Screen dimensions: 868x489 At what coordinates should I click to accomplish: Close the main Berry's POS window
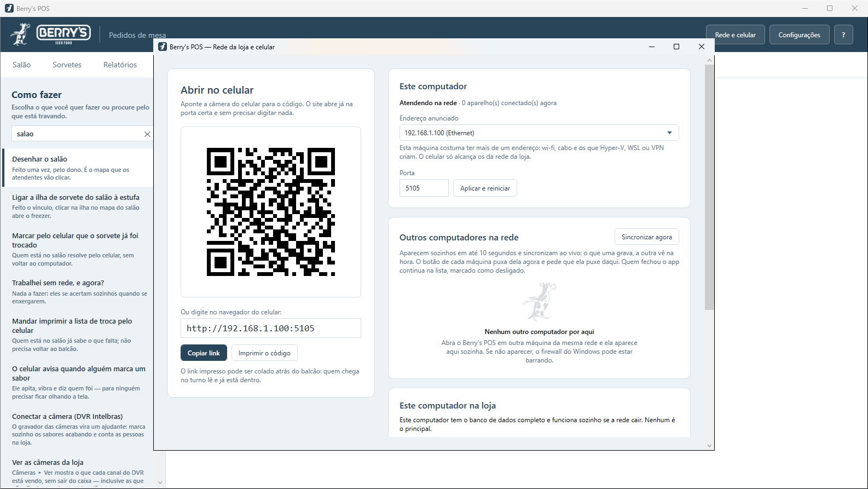[x=855, y=8]
